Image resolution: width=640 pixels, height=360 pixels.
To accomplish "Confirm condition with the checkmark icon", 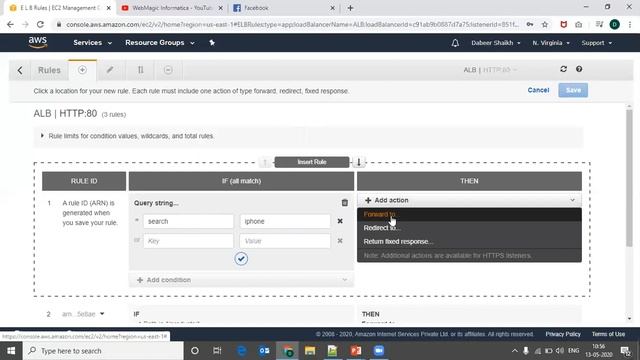I will 241,258.
